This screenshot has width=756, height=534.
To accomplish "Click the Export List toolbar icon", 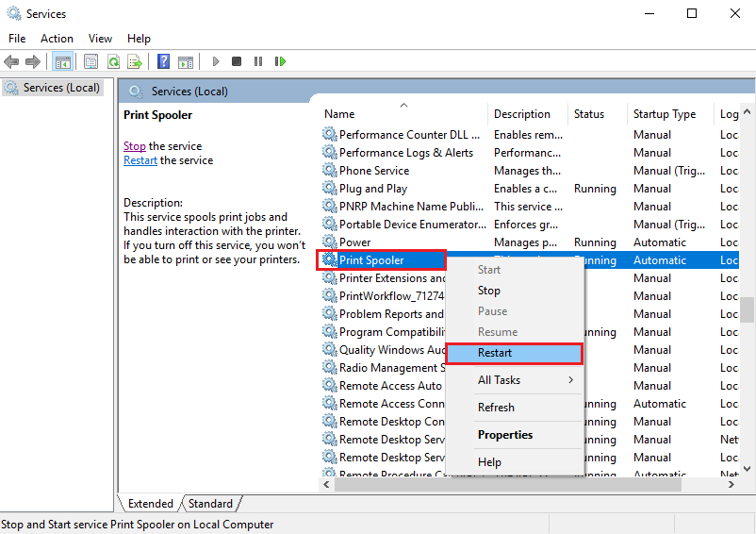I will 135,61.
